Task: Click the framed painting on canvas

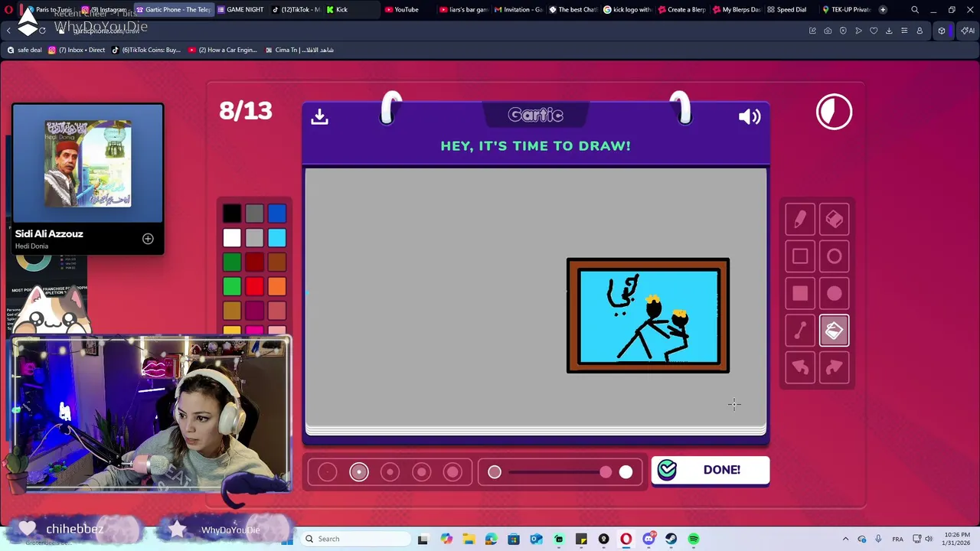Action: (x=648, y=315)
